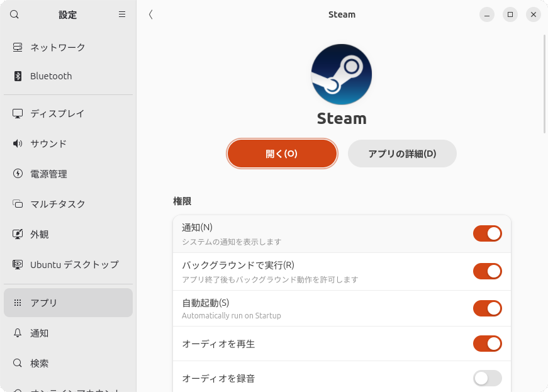The width and height of the screenshot is (548, 392).
Task: Click the アプリ終了後もバックグラウンド動作を許可します text
Action: [x=270, y=279]
